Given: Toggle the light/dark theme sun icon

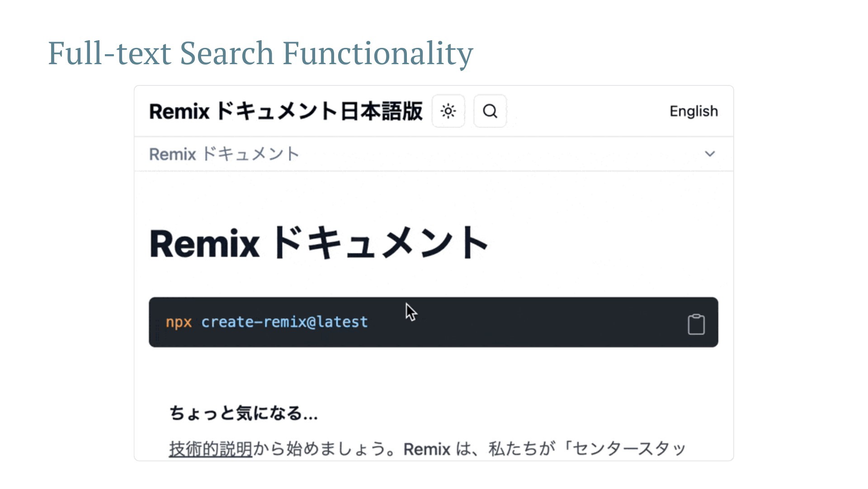Looking at the screenshot, I should pyautogui.click(x=448, y=111).
